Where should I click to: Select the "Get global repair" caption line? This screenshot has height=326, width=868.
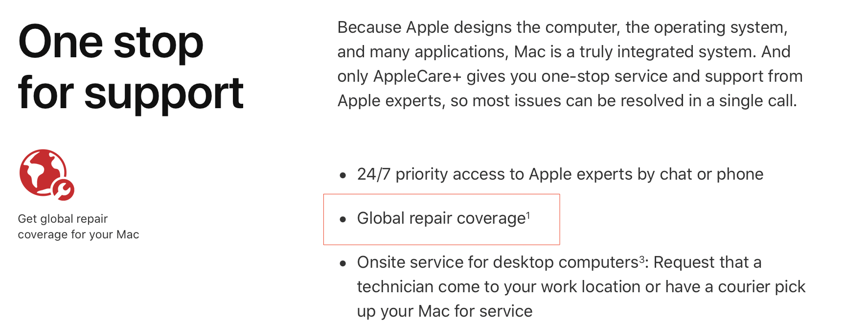pos(63,219)
